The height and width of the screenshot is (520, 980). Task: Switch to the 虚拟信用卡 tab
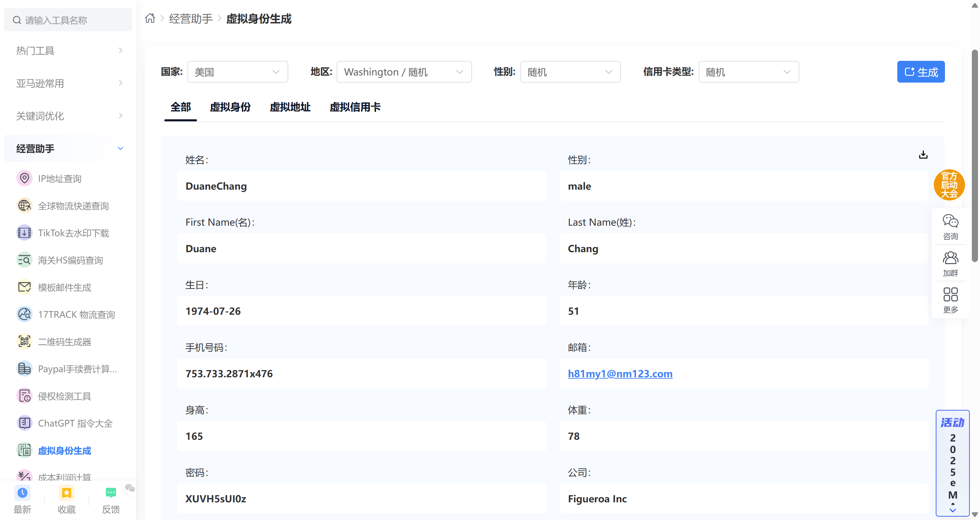(x=355, y=107)
